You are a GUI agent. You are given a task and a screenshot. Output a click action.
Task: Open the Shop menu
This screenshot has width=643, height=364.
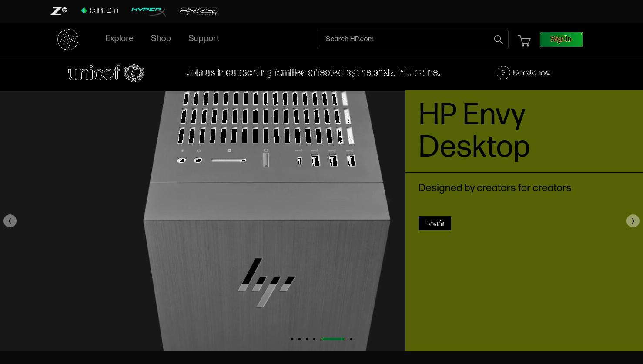(161, 39)
